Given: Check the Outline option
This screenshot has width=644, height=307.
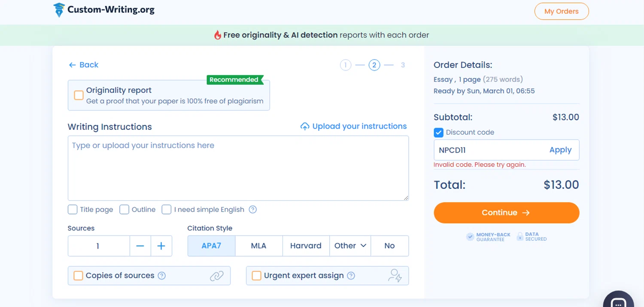Looking at the screenshot, I should 124,209.
